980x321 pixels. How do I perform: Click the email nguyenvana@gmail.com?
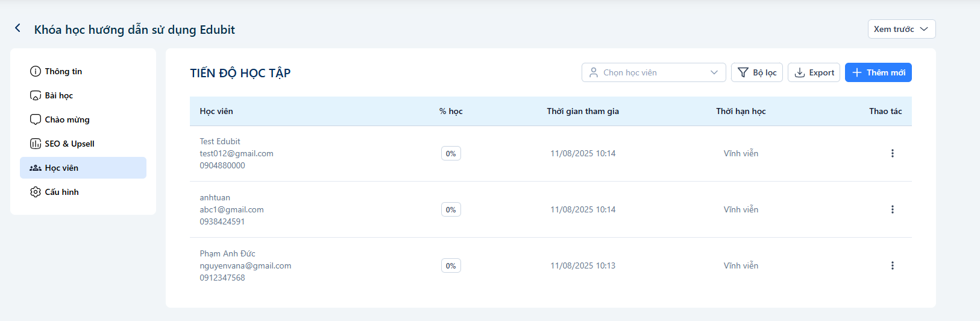[x=245, y=265]
